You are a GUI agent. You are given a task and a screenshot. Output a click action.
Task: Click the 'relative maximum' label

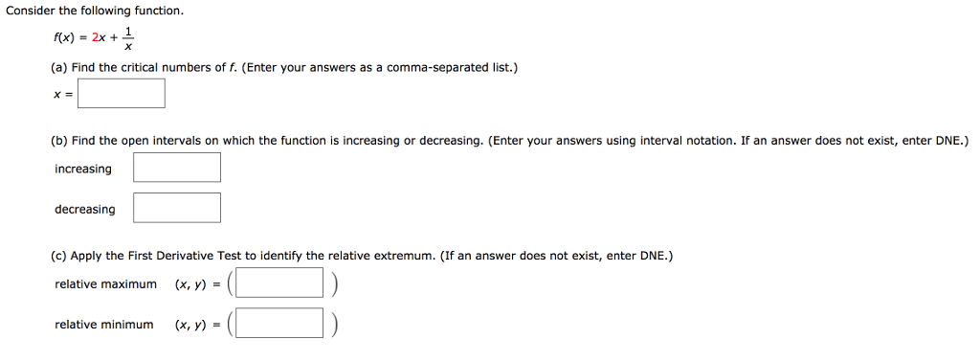click(x=105, y=284)
